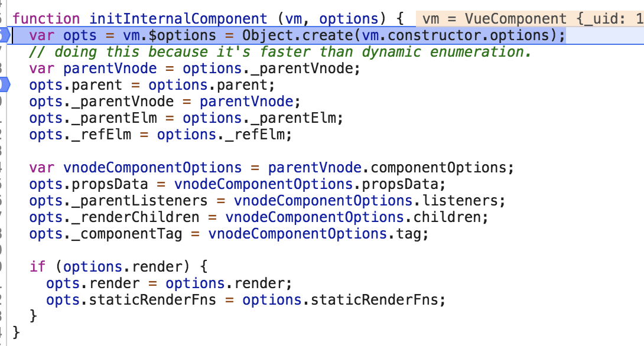Click the 'if' keyword before options.render
Viewport: 644px width, 346px height.
(37, 267)
